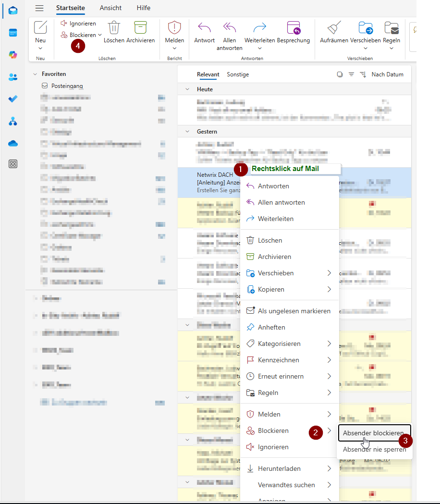Open the Blockieren dropdown in ribbon
Screen dimensions: 440x504
pos(100,35)
